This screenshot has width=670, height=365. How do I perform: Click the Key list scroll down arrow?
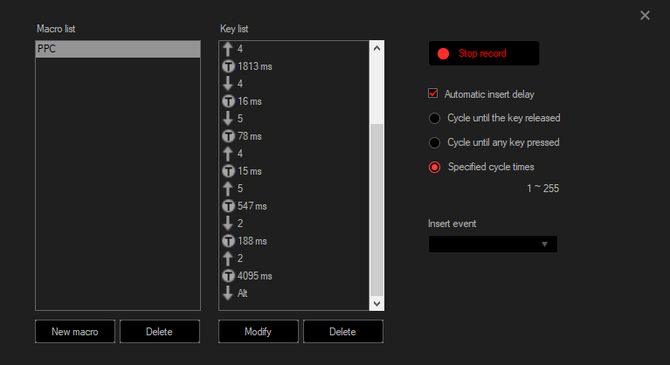click(376, 303)
